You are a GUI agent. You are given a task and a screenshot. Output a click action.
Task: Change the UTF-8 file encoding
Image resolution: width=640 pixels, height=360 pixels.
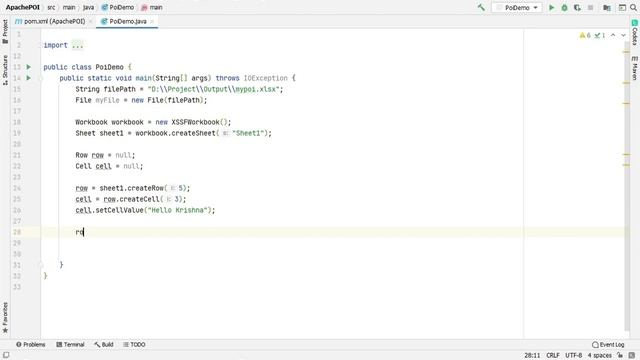pyautogui.click(x=573, y=355)
